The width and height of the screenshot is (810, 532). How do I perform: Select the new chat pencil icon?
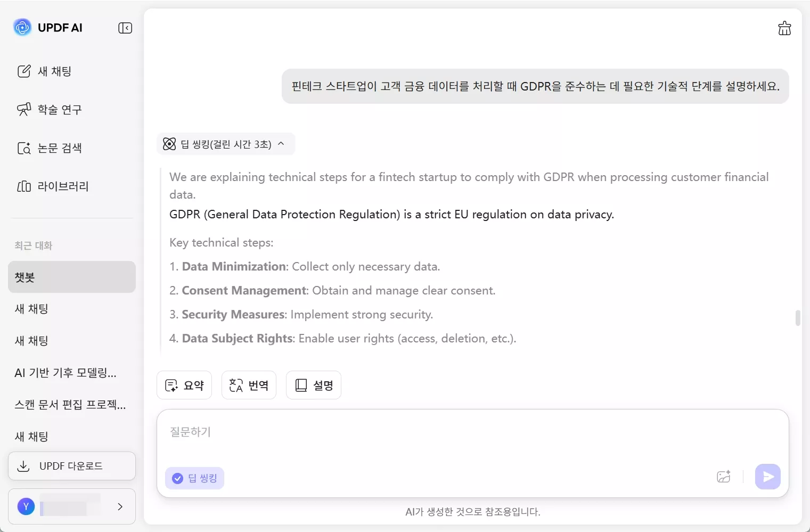point(24,71)
